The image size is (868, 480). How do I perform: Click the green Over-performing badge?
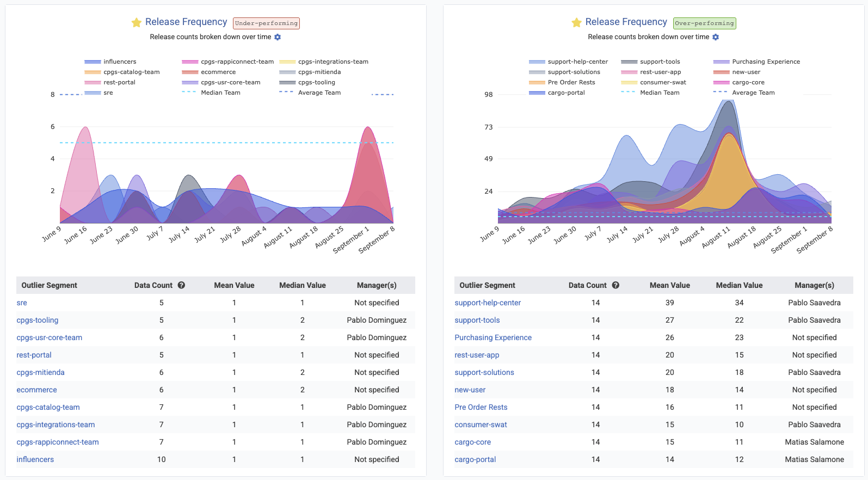(x=704, y=23)
